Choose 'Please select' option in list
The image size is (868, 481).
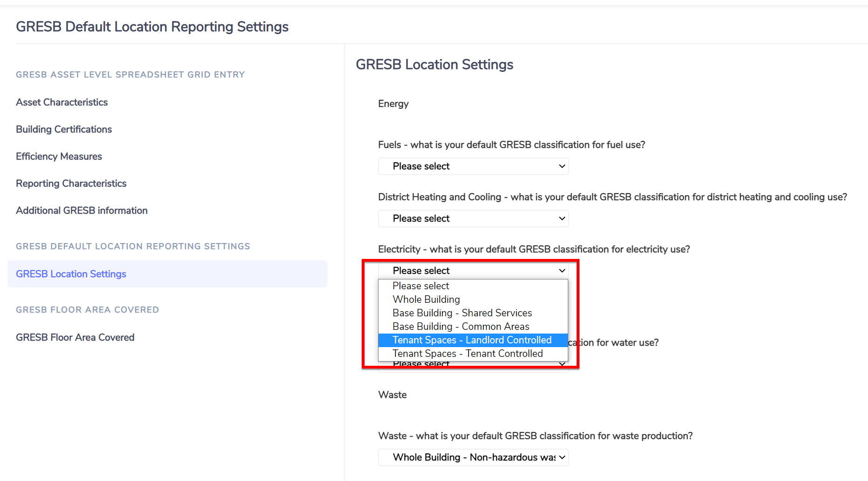[473, 286]
